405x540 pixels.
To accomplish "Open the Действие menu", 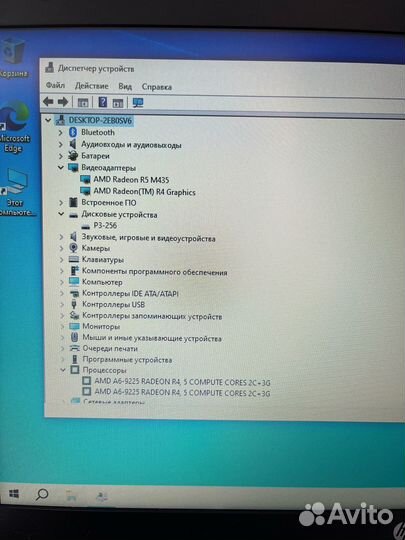I will point(92,86).
